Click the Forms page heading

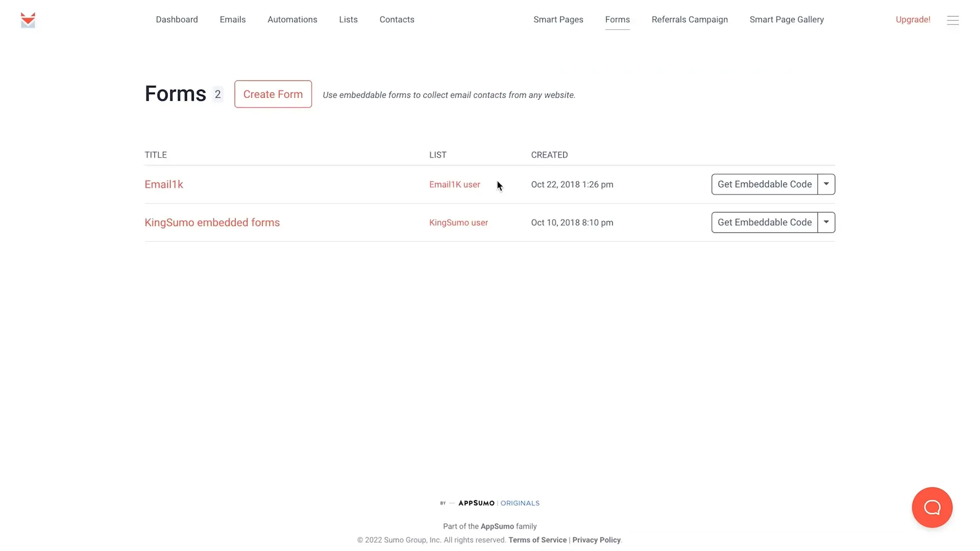(x=175, y=94)
